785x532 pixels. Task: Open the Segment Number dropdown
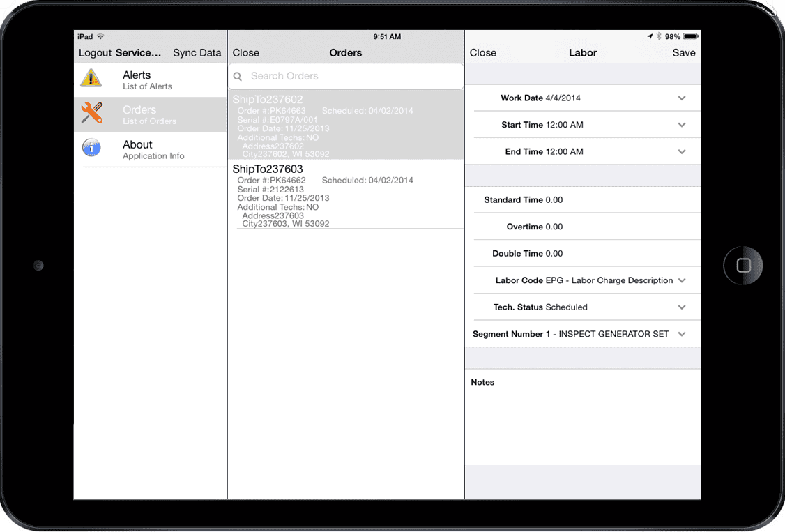[681, 334]
